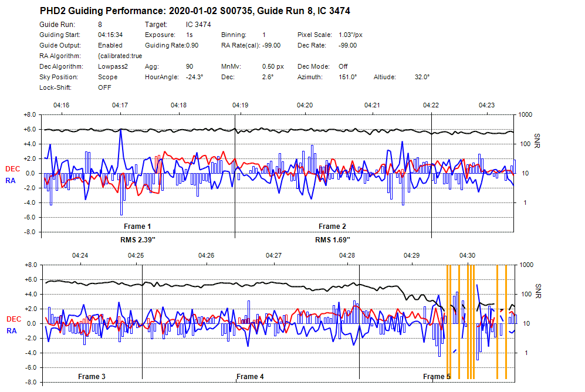Select the Exposure value 1s
This screenshot has width=585, height=392.
tap(189, 35)
